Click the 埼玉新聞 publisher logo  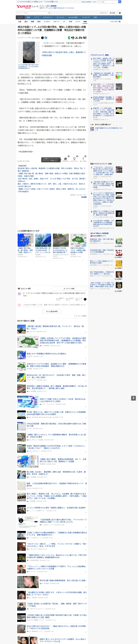[77, 38]
